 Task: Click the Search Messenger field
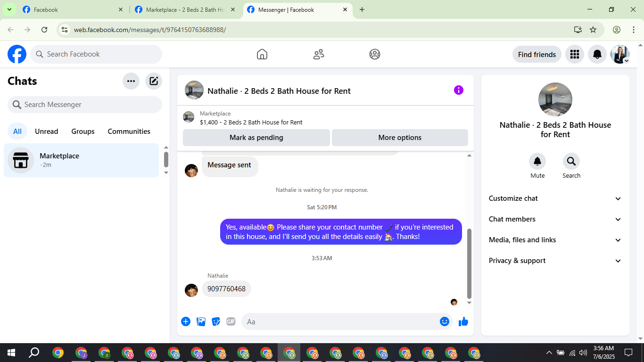pyautogui.click(x=85, y=105)
